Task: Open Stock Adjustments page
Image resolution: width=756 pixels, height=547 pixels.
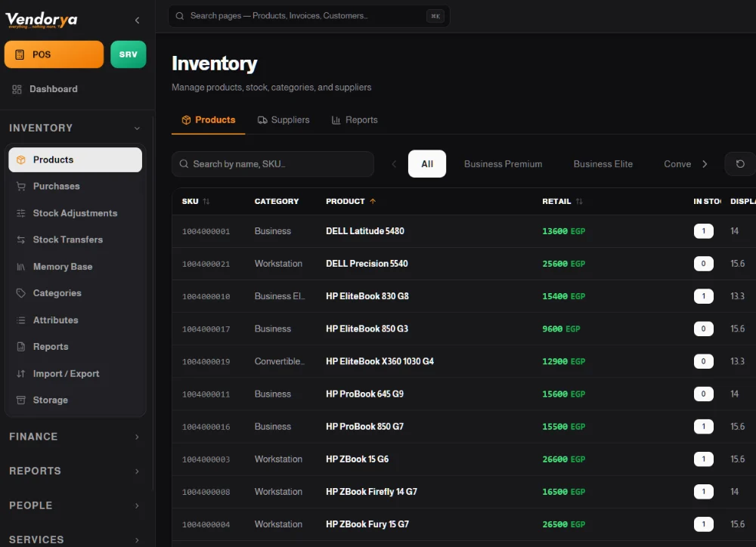Action: coord(75,213)
